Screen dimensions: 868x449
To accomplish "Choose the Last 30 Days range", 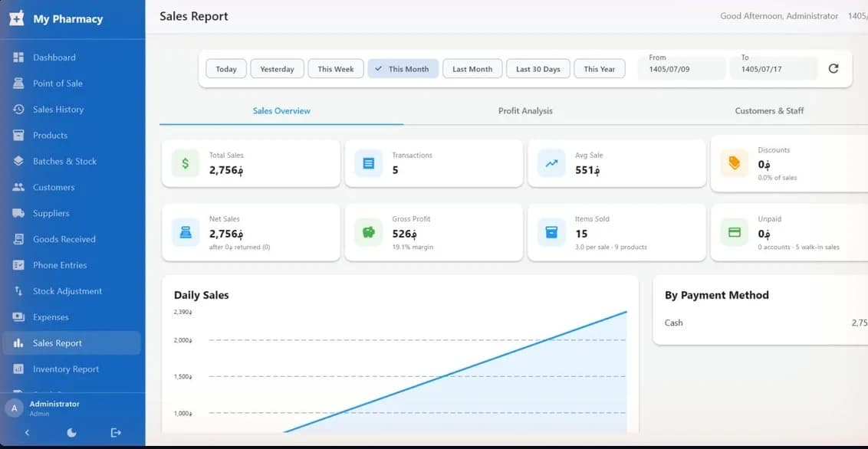I will pos(538,69).
